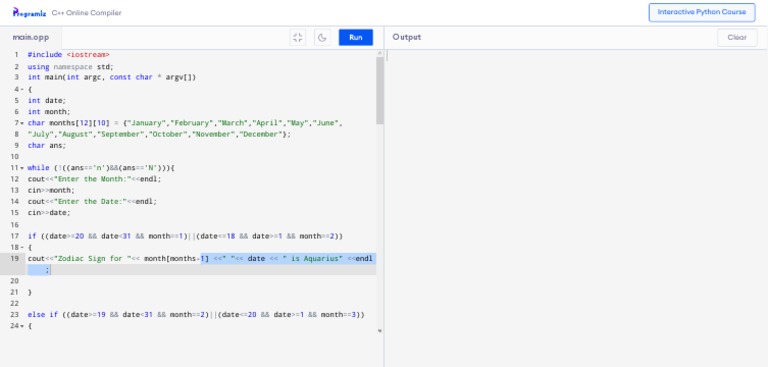Open the Interactive Python Course link

pos(702,12)
